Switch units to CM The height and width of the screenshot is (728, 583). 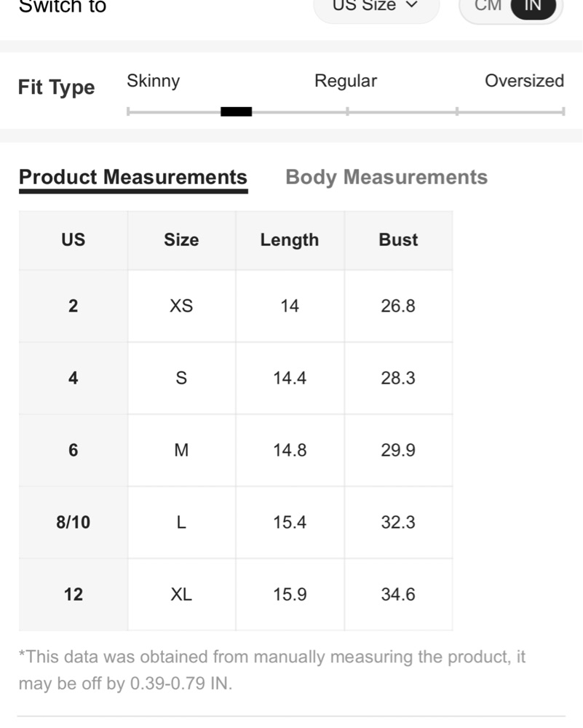(488, 6)
